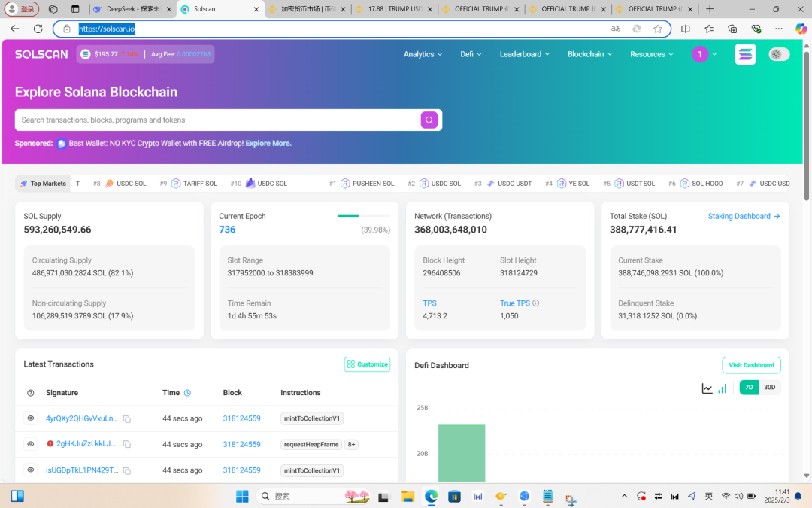The width and height of the screenshot is (812, 508).
Task: Copy the 2gHKJuZzLkkLJ signature
Action: 127,445
